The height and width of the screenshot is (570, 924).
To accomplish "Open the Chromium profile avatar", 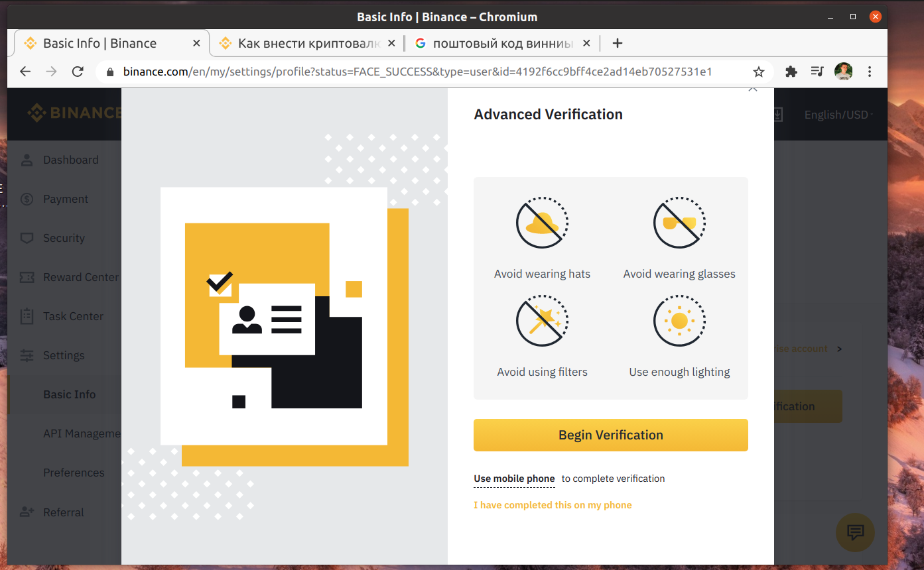I will click(843, 72).
